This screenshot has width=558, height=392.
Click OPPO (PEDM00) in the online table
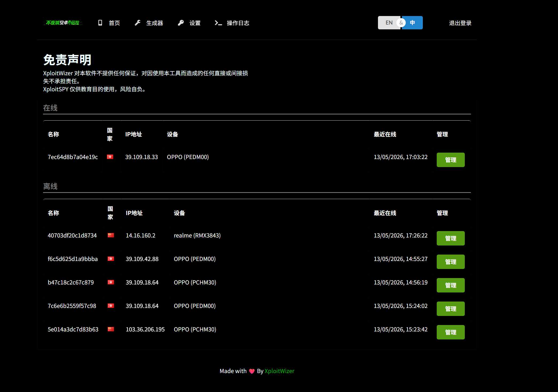coord(188,157)
